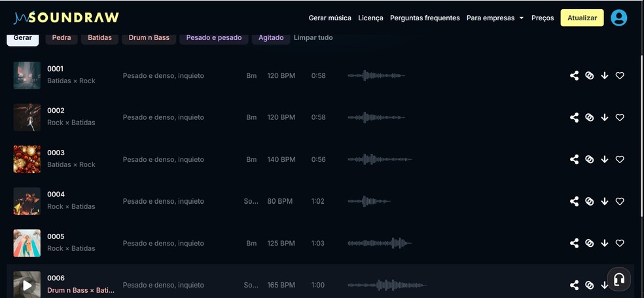The image size is (644, 298).
Task: Open ornament cover thumbnail of track 0003
Action: coord(27,159)
